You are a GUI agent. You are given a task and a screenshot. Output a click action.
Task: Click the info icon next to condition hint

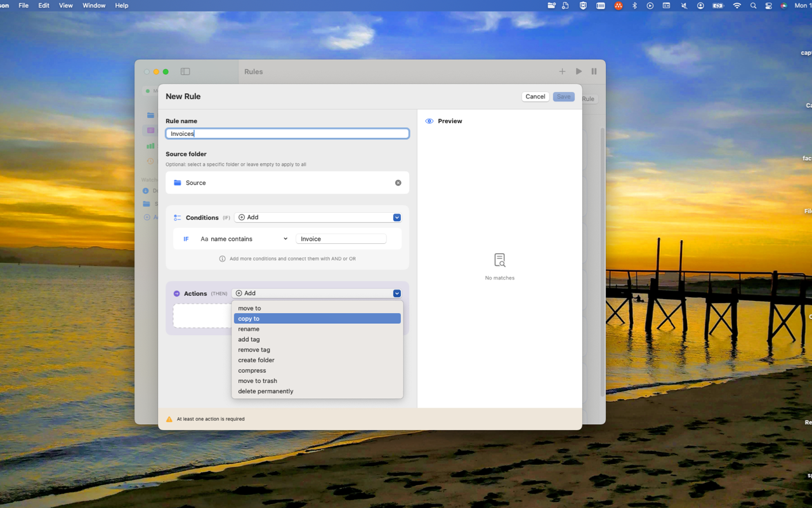[223, 258]
